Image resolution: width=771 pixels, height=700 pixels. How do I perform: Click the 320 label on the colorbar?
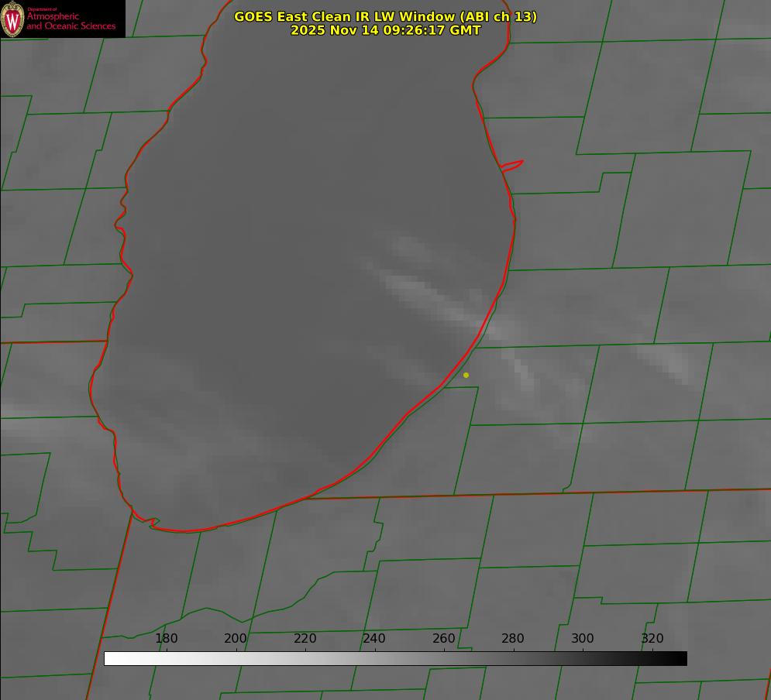[652, 639]
